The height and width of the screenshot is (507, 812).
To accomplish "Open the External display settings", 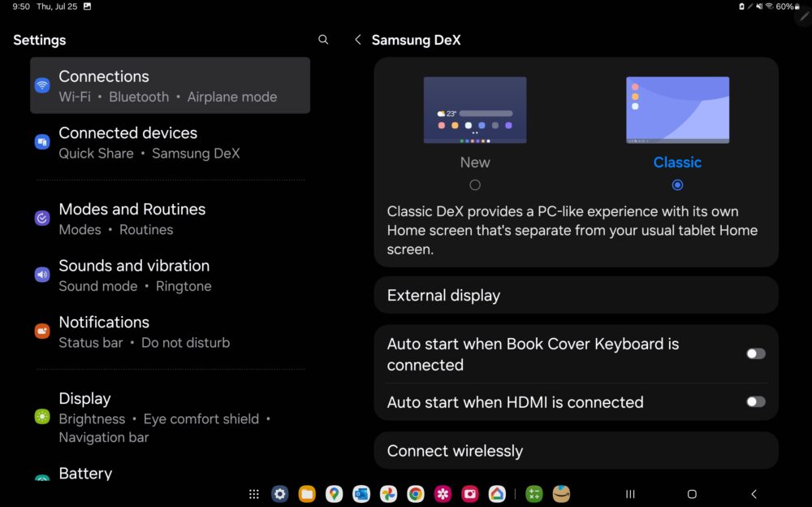I will click(x=576, y=295).
